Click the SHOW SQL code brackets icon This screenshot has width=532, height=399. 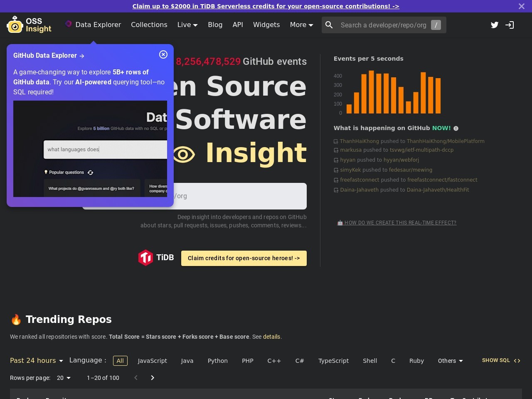(517, 360)
